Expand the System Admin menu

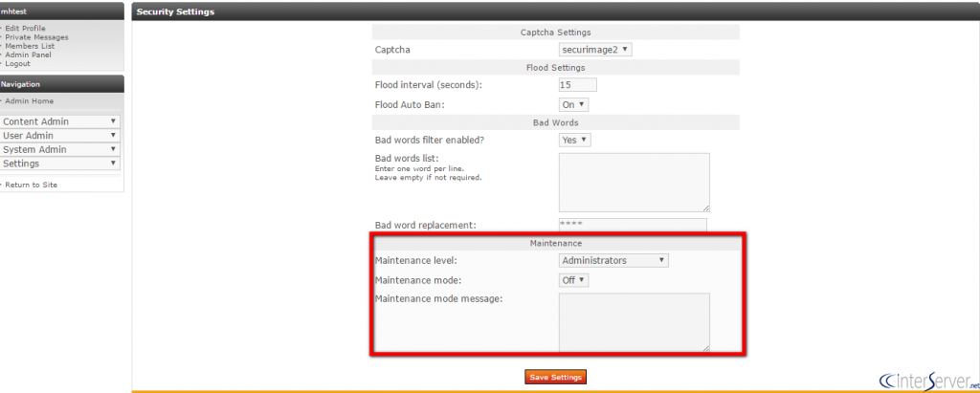click(x=60, y=149)
